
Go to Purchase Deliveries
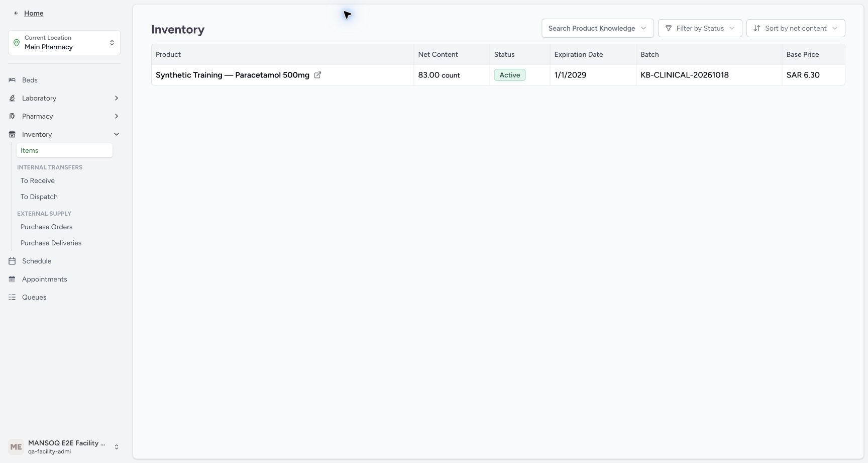51,243
